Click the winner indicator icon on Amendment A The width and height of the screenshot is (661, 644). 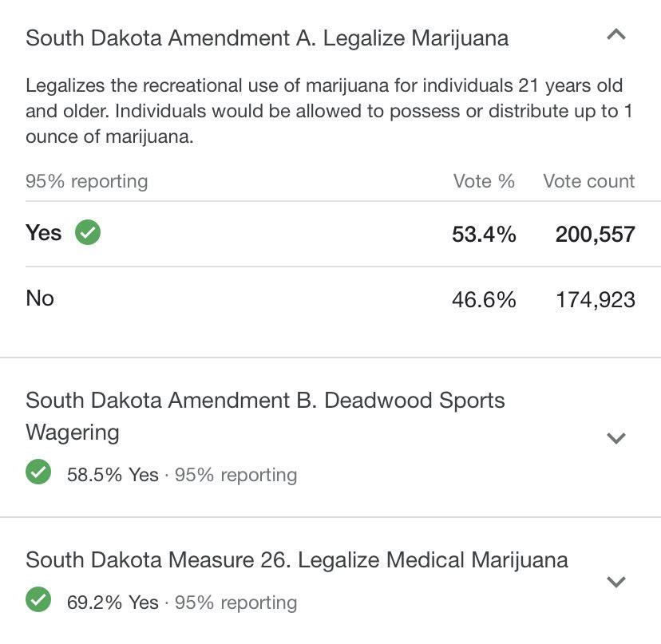89,232
